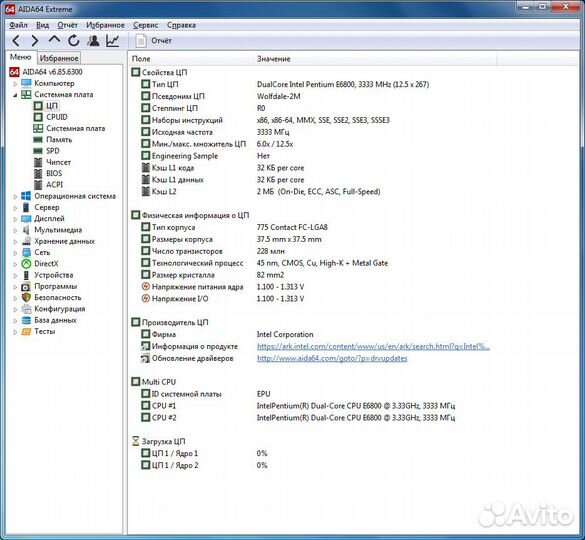Select the Технологический процесс row
This screenshot has height=540, width=585.
(x=265, y=263)
